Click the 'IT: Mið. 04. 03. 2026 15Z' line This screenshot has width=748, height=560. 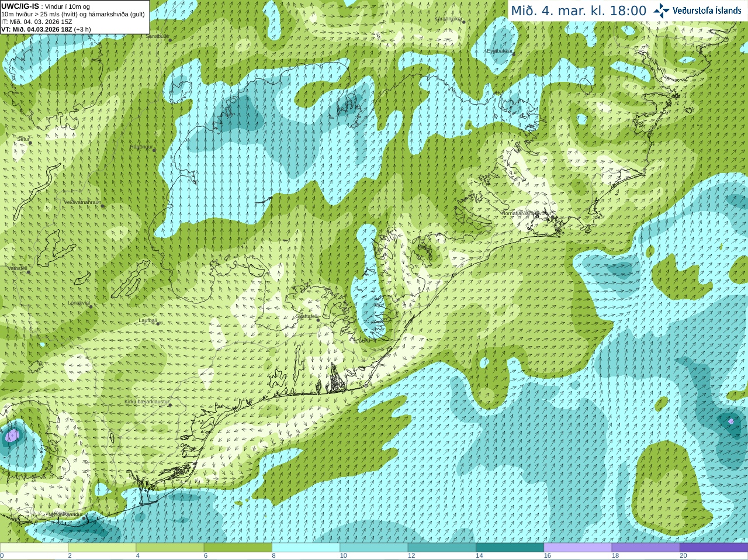37,22
